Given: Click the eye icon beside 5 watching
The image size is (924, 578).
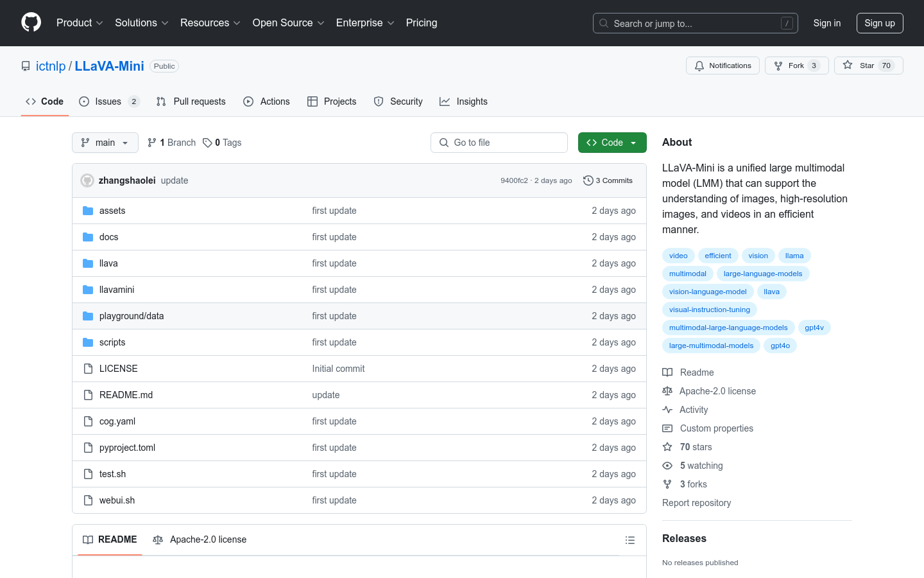Looking at the screenshot, I should click(667, 466).
